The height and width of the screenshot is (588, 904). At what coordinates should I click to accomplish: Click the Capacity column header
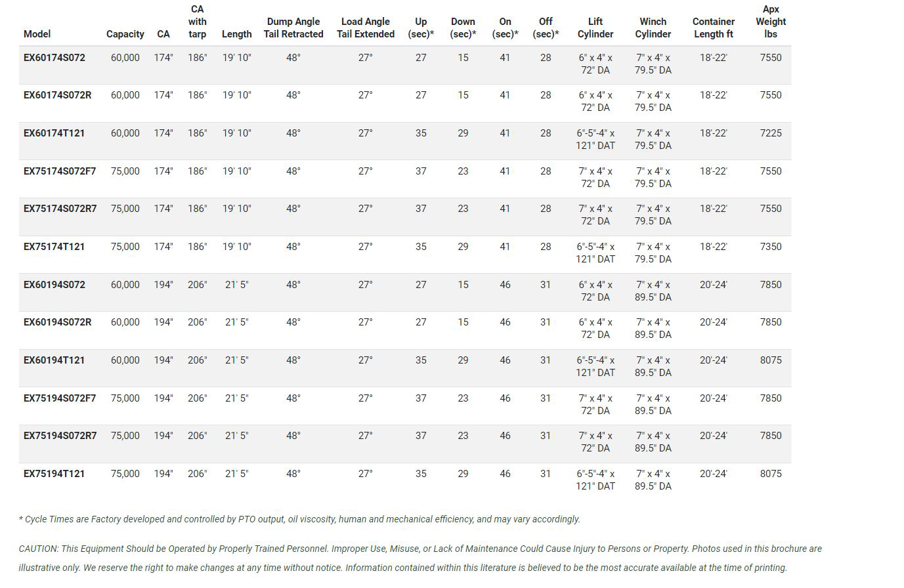click(125, 34)
